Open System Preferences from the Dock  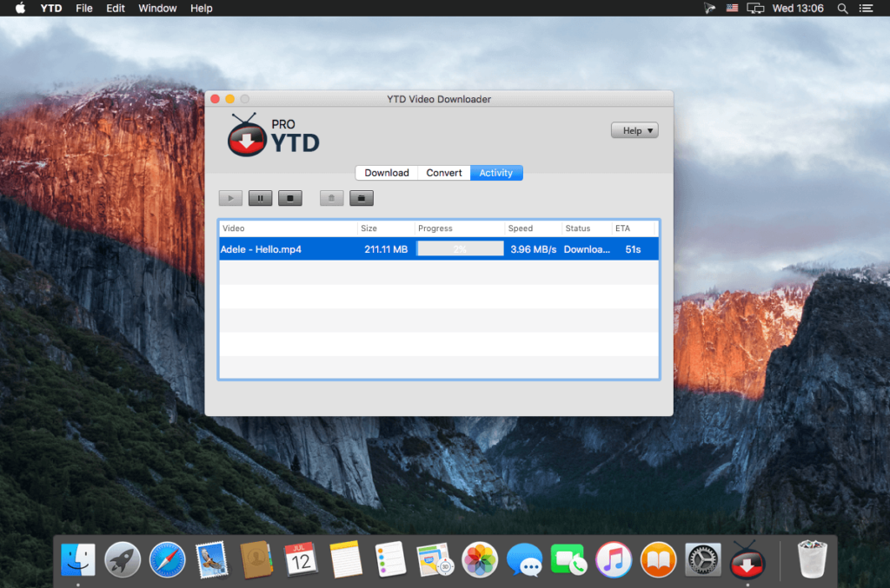[x=702, y=560]
